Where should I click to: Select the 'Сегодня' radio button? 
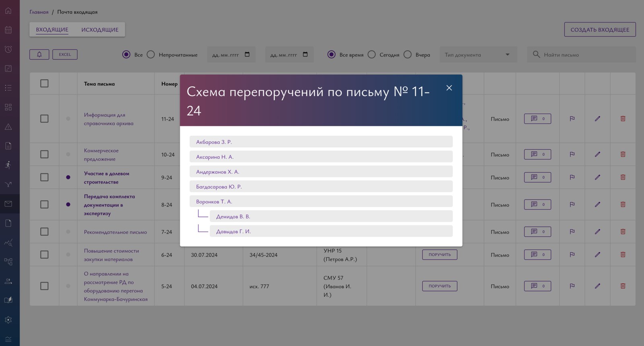tap(372, 54)
